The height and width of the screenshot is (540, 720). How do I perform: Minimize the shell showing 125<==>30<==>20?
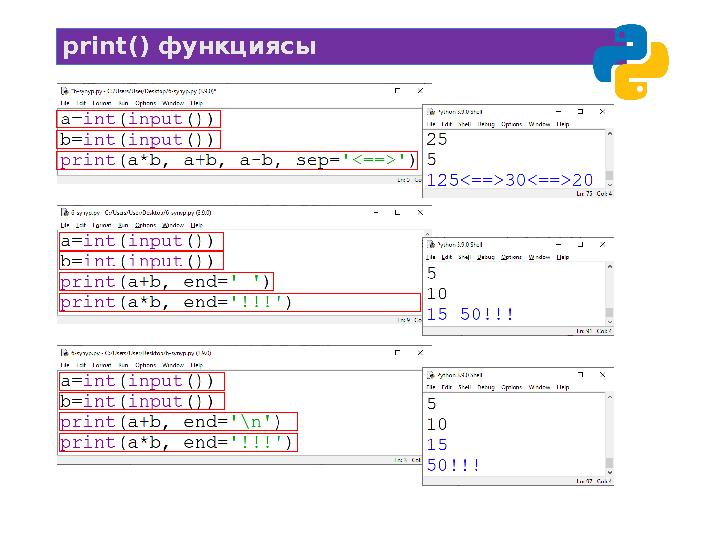[x=558, y=112]
